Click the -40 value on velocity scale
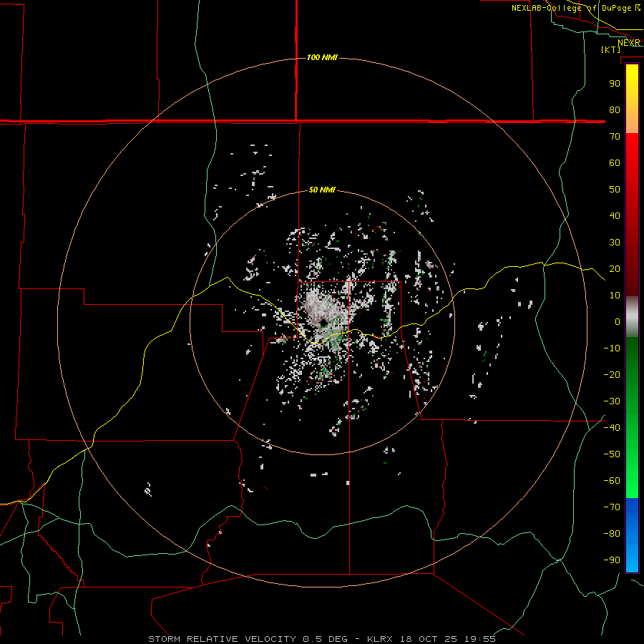The height and width of the screenshot is (644, 644). 612,428
